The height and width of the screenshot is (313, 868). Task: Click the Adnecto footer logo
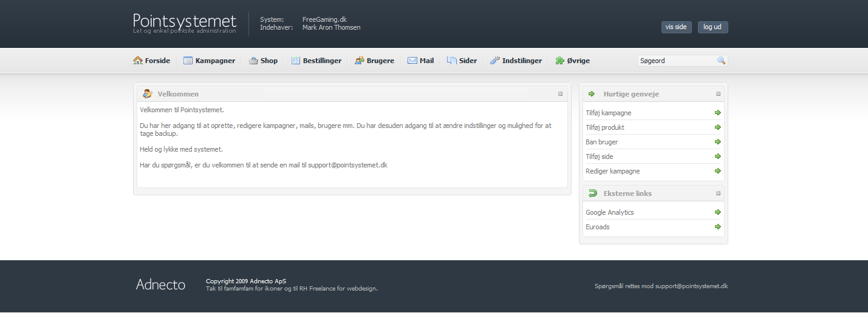click(160, 284)
